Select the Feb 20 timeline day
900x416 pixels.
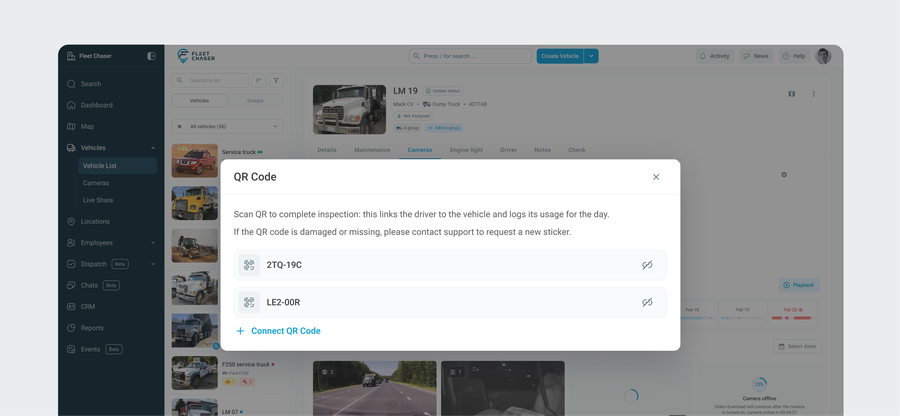click(793, 314)
